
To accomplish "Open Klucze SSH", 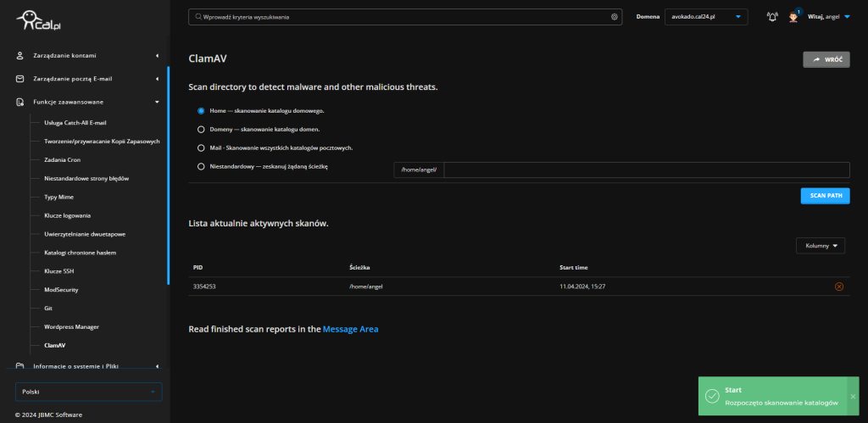I will coord(59,271).
